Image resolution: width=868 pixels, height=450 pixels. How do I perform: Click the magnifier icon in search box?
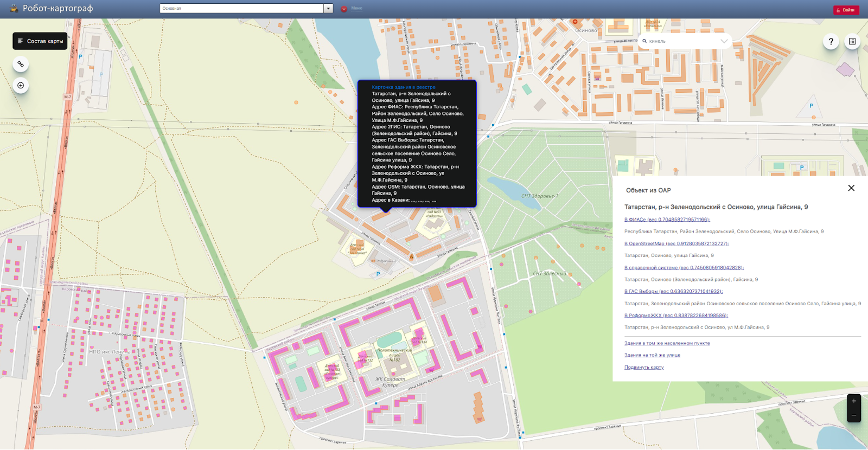click(x=644, y=41)
